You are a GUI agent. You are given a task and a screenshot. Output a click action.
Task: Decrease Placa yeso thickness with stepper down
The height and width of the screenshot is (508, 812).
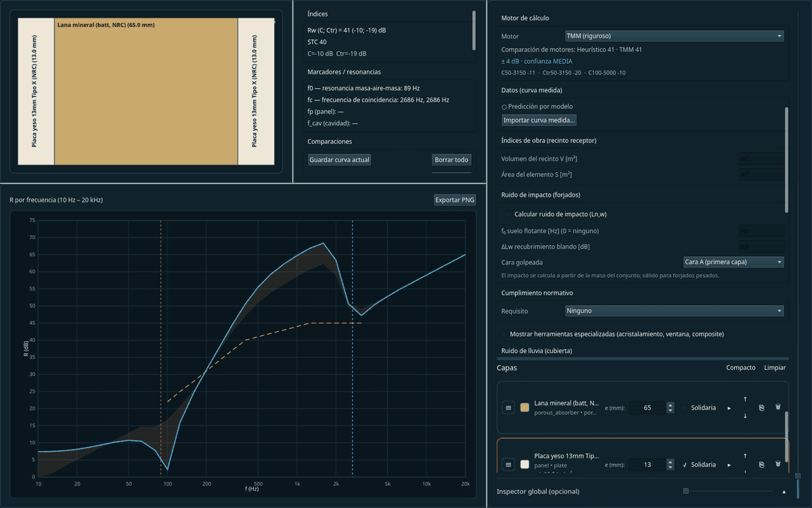[670, 467]
